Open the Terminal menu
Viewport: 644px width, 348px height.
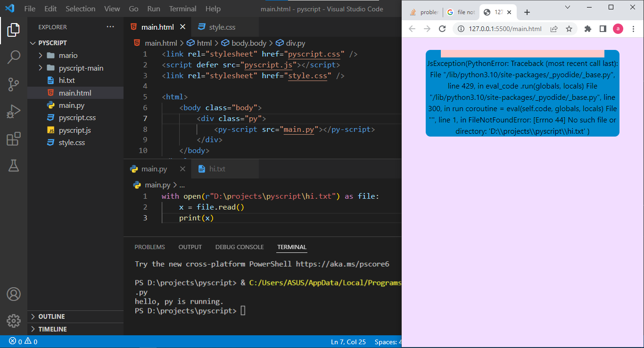click(x=183, y=8)
